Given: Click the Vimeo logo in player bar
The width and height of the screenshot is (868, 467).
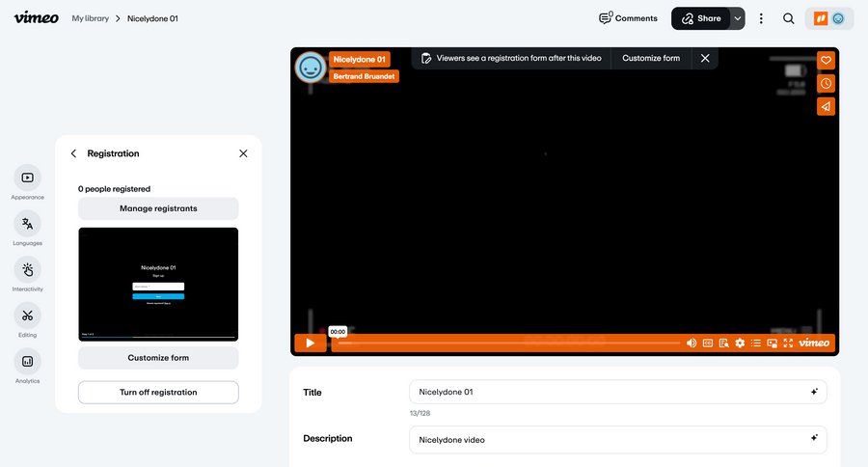Looking at the screenshot, I should 814,343.
